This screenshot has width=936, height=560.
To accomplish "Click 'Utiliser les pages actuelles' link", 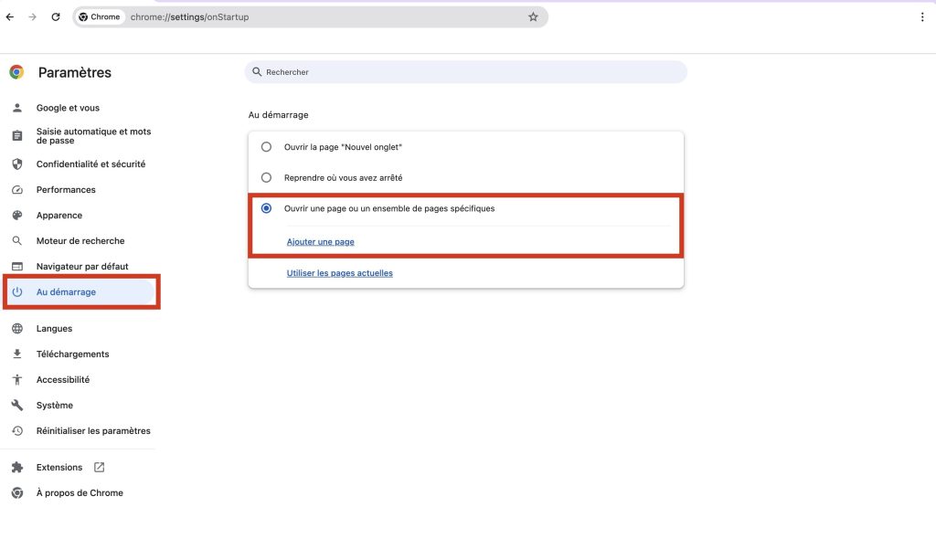I will pos(339,273).
